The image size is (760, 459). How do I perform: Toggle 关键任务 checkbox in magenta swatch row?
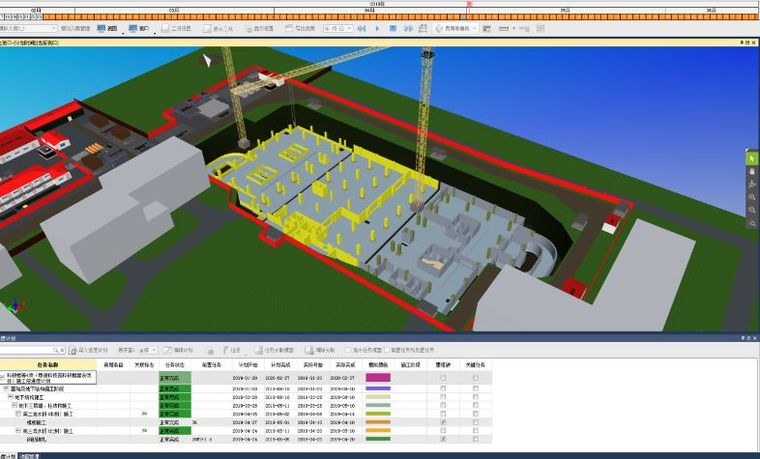click(475, 378)
